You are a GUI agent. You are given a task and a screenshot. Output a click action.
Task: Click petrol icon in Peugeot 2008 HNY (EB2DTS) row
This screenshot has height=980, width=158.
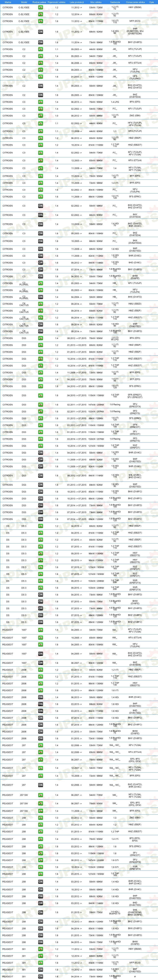click(40, 683)
